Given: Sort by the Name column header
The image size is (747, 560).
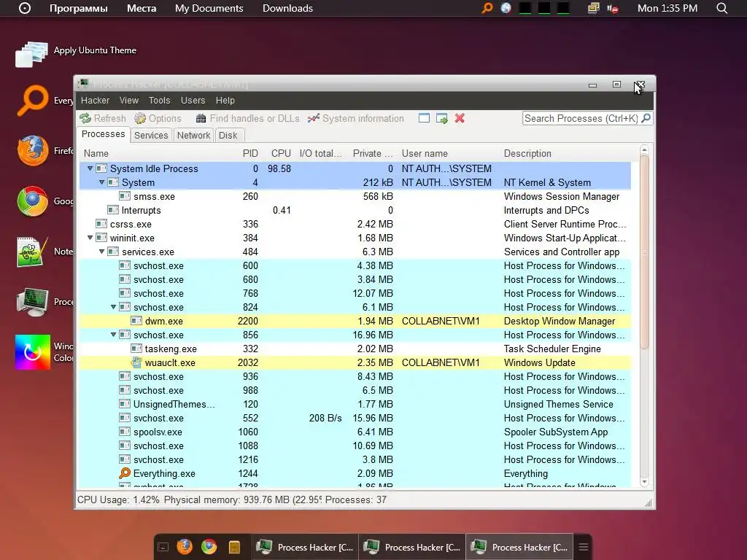Looking at the screenshot, I should (x=96, y=153).
